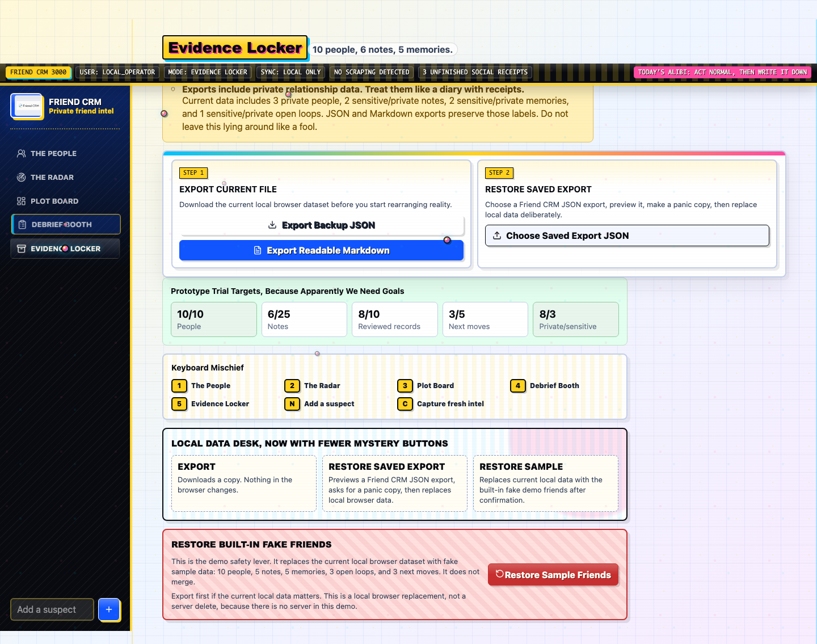Image resolution: width=817 pixels, height=644 pixels.
Task: Click the 10/10 People target card
Action: coord(214,319)
